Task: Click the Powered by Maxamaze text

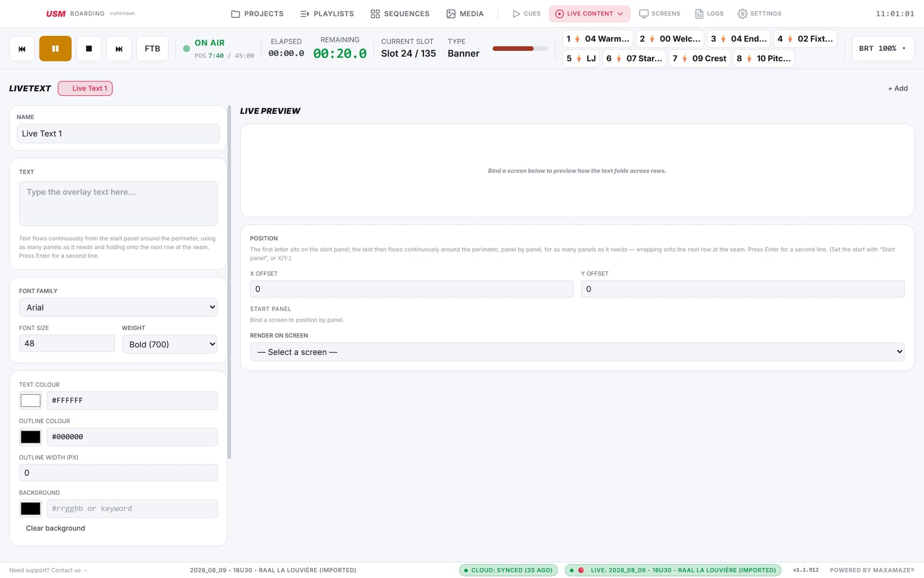Action: tap(872, 570)
